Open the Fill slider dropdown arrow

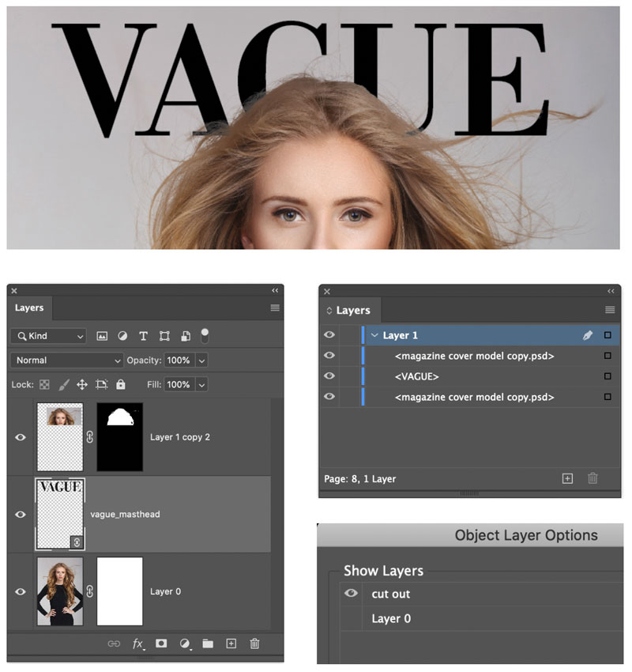201,385
